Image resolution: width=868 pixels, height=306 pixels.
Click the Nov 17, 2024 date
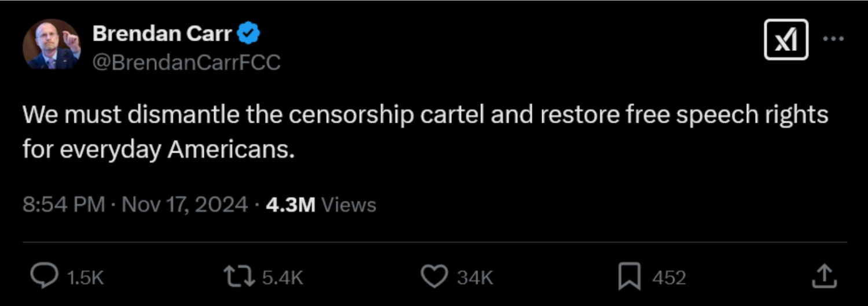click(x=185, y=205)
